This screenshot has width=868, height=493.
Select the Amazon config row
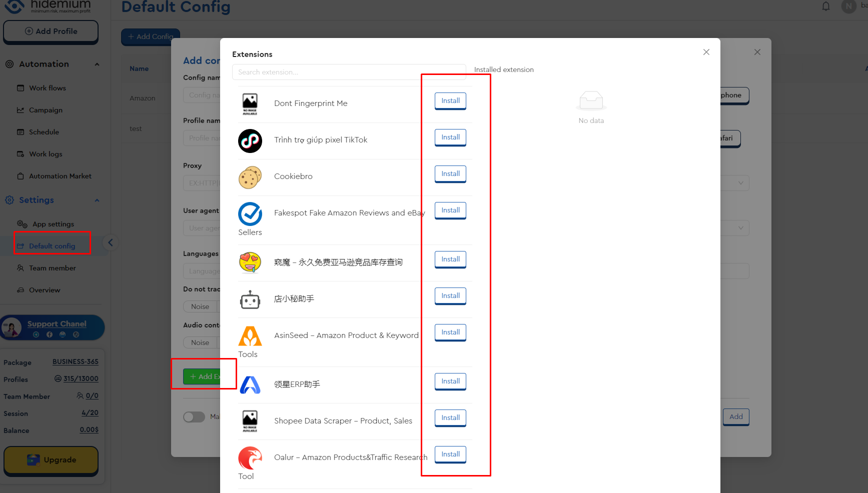pos(143,98)
